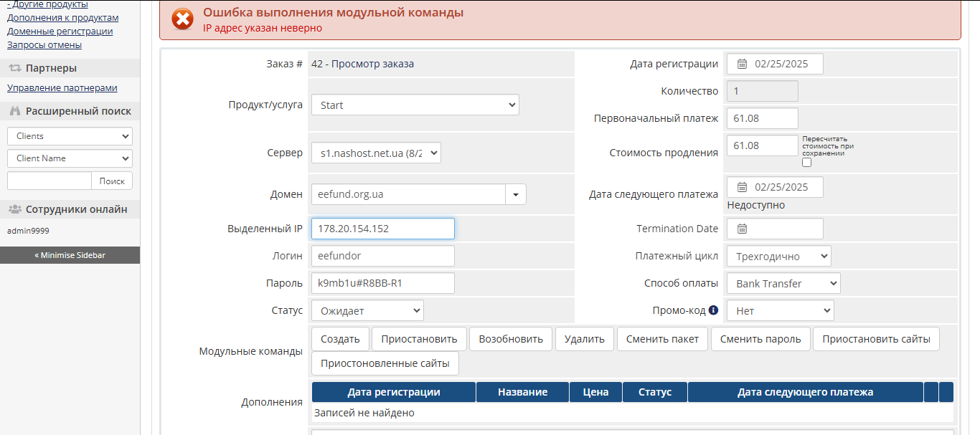Open the Termination Date calendar picker
This screenshot has width=980, height=435.
[x=743, y=228]
